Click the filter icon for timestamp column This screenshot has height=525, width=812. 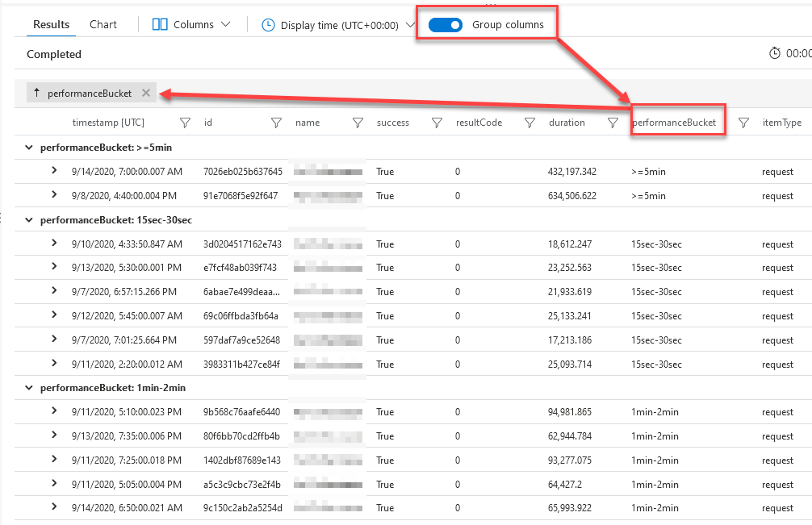click(185, 123)
